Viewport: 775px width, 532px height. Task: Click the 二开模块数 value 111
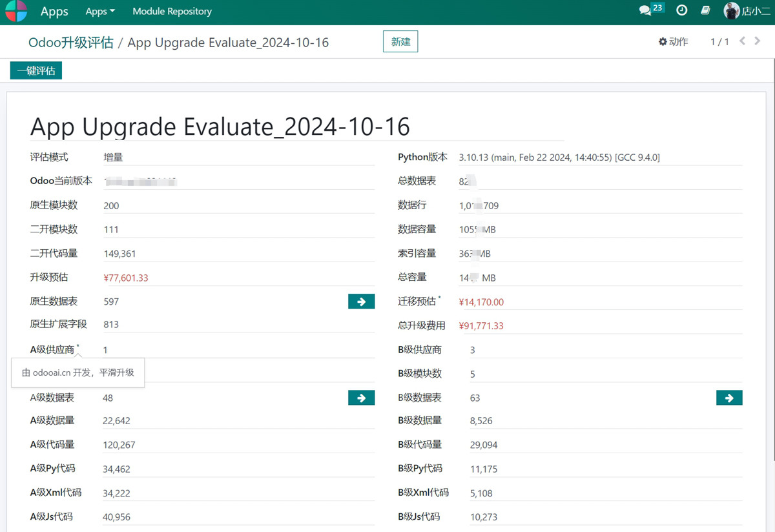coord(111,230)
